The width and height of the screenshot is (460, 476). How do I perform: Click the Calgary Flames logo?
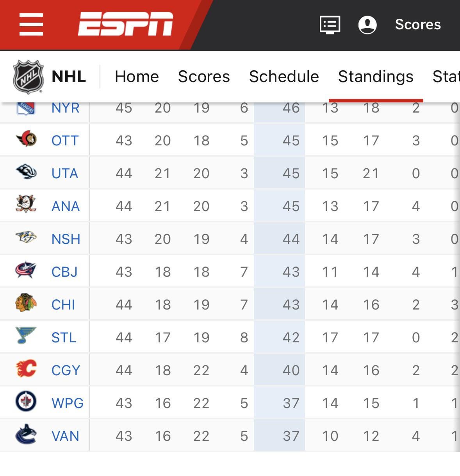(26, 369)
